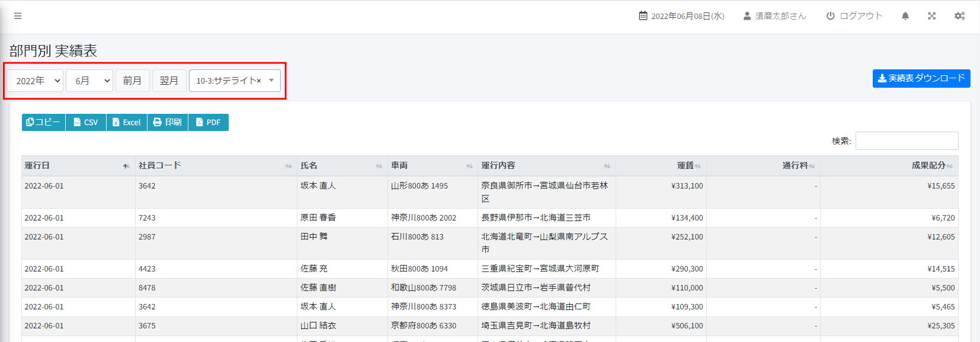Sort table by 運賃 column
The width and height of the screenshot is (980, 342).
coord(661,166)
